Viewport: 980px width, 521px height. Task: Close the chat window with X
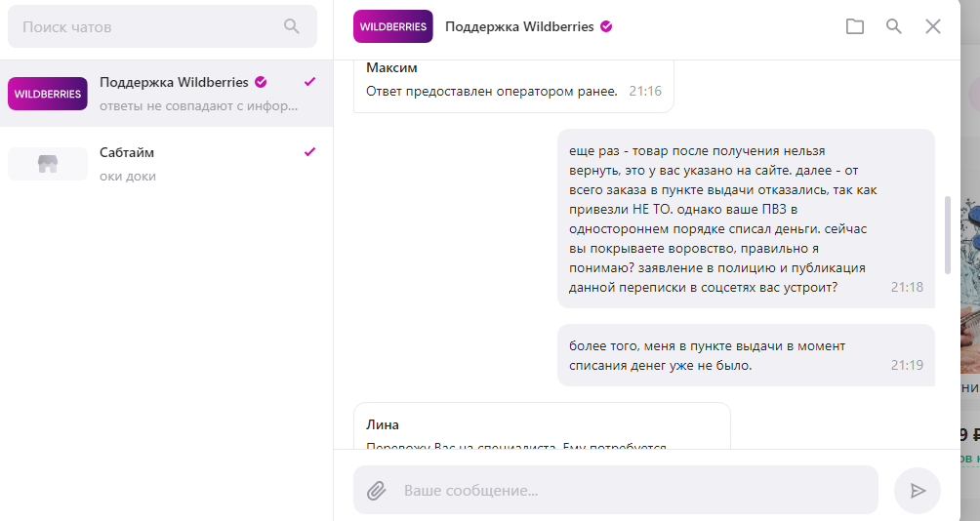[x=933, y=26]
